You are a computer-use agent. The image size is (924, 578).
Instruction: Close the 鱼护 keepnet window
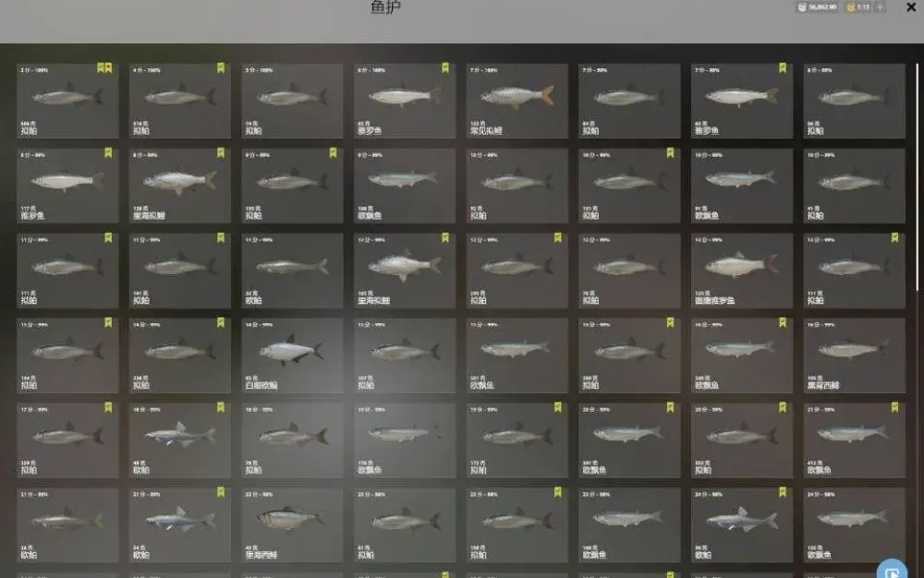911,7
